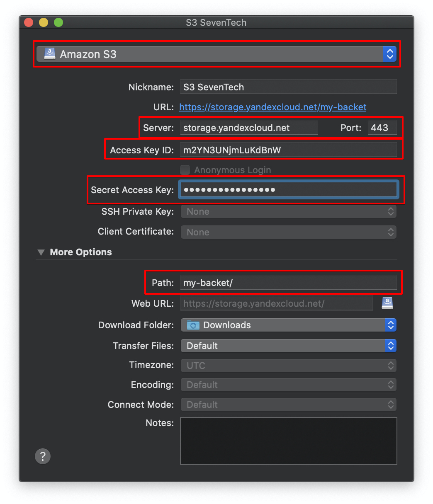This screenshot has height=504, width=433.
Task: Click into the Nickname field
Action: [289, 87]
